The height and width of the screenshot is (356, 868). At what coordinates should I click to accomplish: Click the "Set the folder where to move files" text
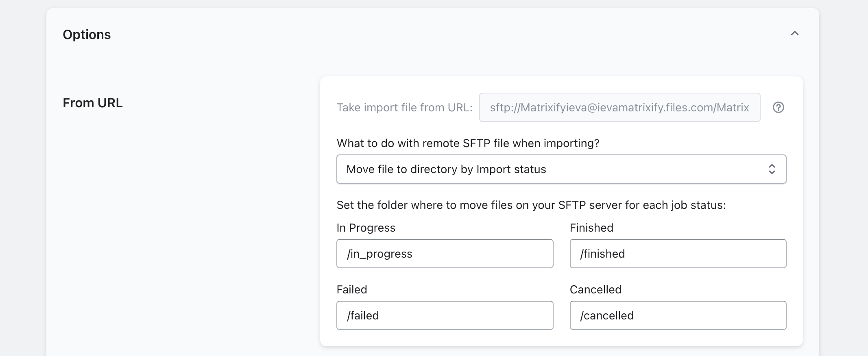(x=531, y=205)
